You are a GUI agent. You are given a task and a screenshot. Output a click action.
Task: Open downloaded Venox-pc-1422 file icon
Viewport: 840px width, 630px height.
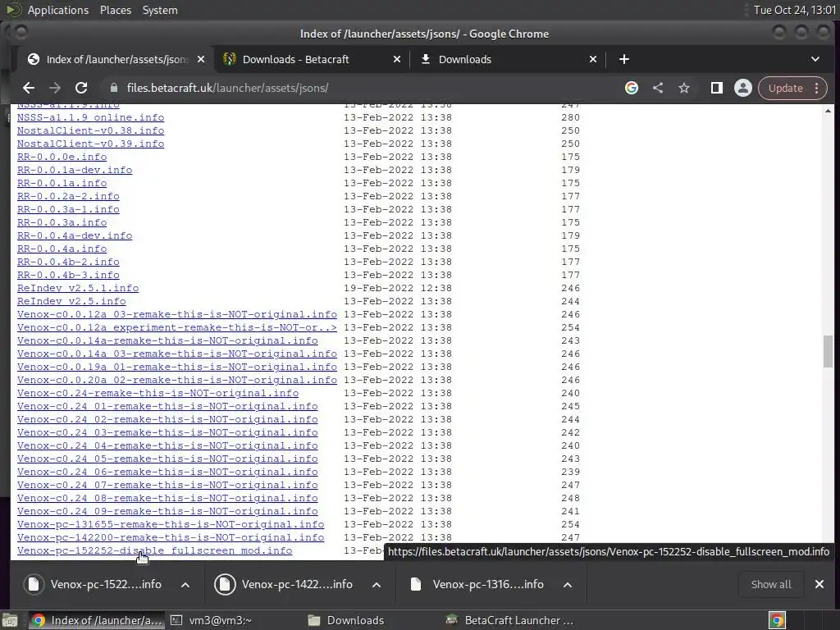225,584
